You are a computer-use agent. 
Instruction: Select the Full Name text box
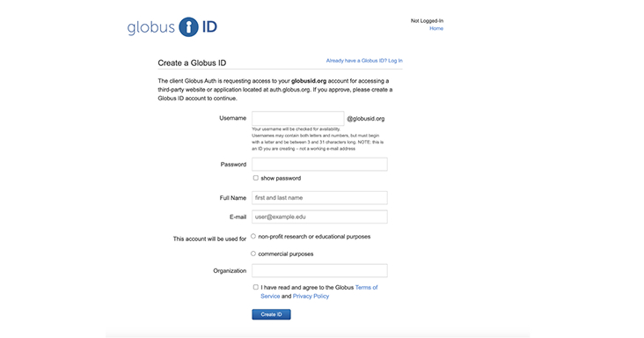[x=319, y=197]
